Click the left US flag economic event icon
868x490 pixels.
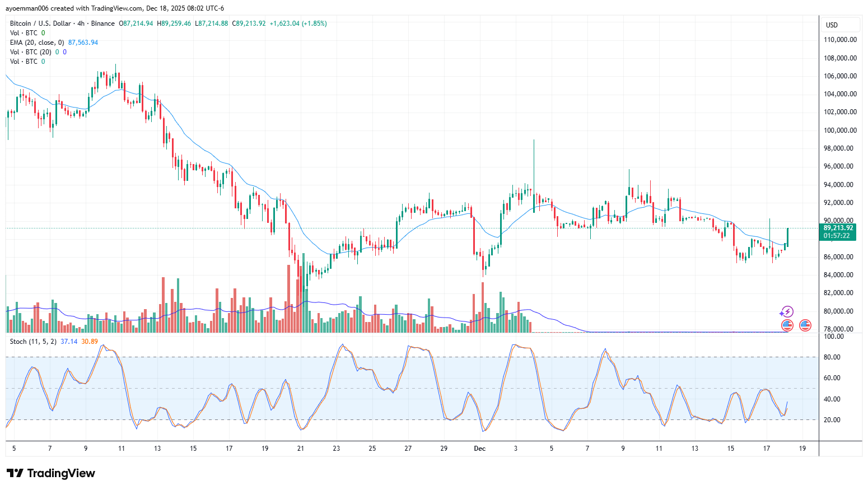click(787, 325)
